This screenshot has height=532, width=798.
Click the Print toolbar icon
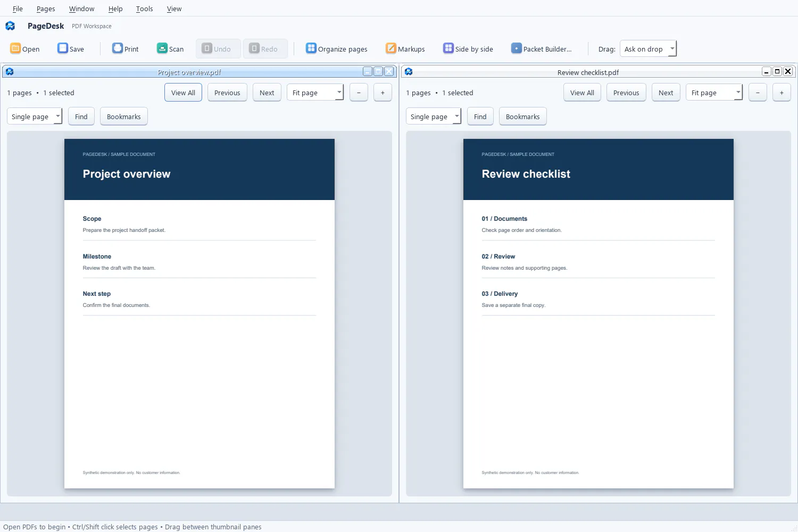[118, 48]
